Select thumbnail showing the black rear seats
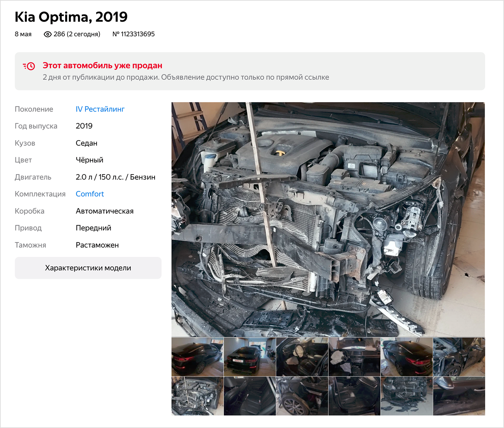 [x=250, y=396]
